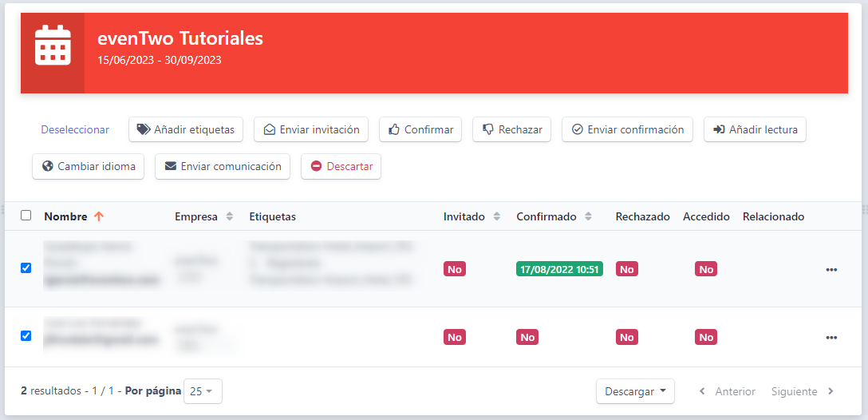Click the Accedido No badge in second row
The image size is (868, 420).
click(706, 337)
